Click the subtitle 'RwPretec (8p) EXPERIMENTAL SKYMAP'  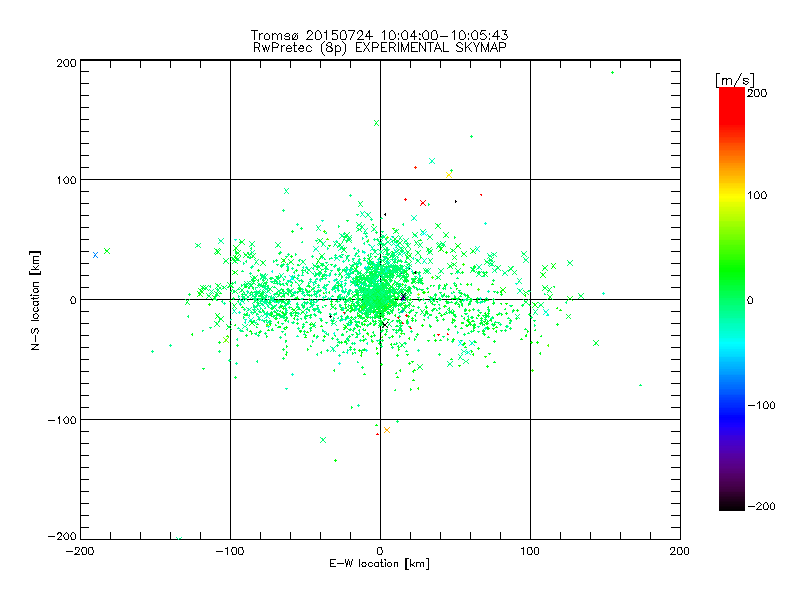pyautogui.click(x=379, y=48)
